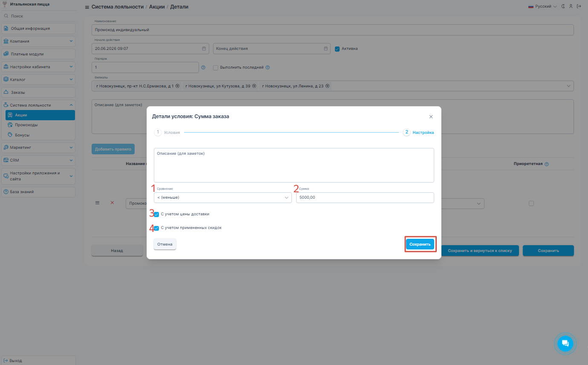Click help icon beside Выполнить последней
The width and height of the screenshot is (588, 365).
click(268, 67)
